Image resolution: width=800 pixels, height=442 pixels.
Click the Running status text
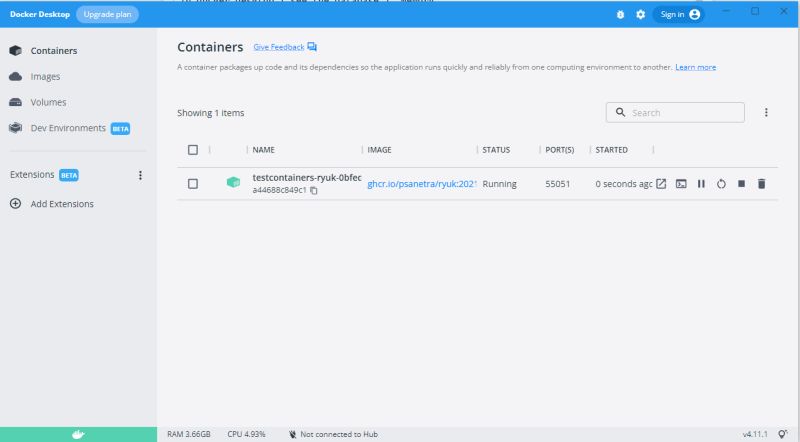(499, 184)
